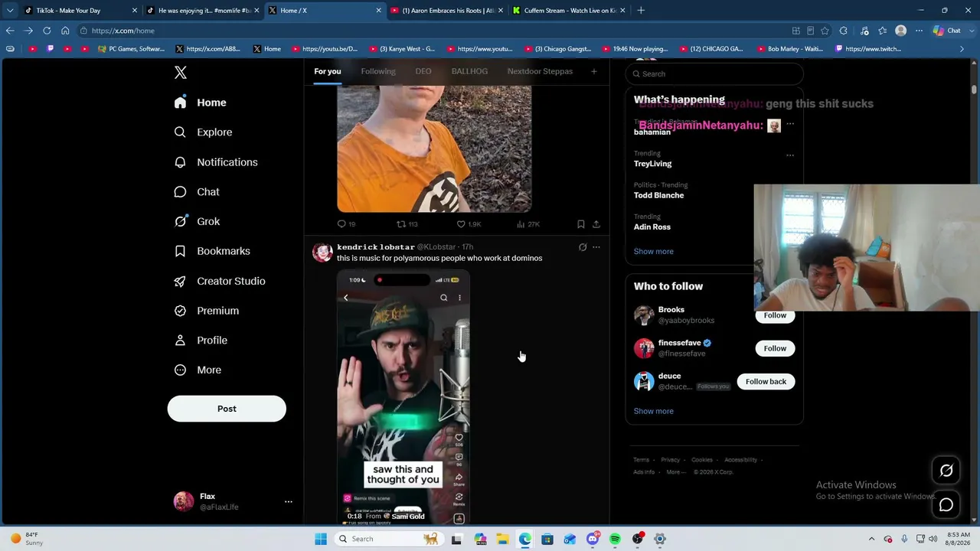980x551 pixels.
Task: Open File Explorer from the taskbar
Action: point(503,540)
